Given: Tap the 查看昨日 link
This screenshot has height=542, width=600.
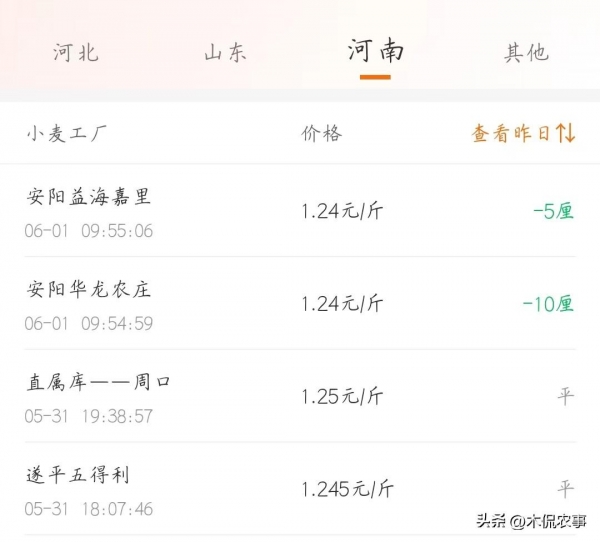Looking at the screenshot, I should click(x=511, y=134).
